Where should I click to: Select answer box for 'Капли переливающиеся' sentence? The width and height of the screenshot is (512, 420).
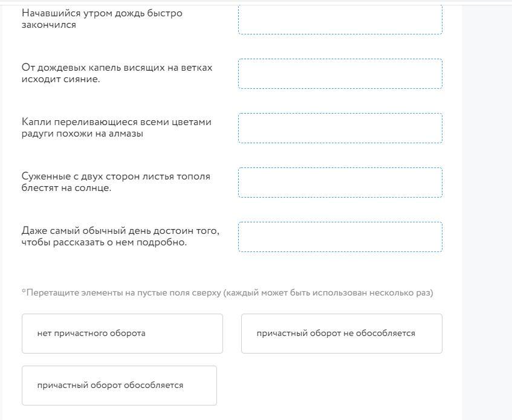340,128
